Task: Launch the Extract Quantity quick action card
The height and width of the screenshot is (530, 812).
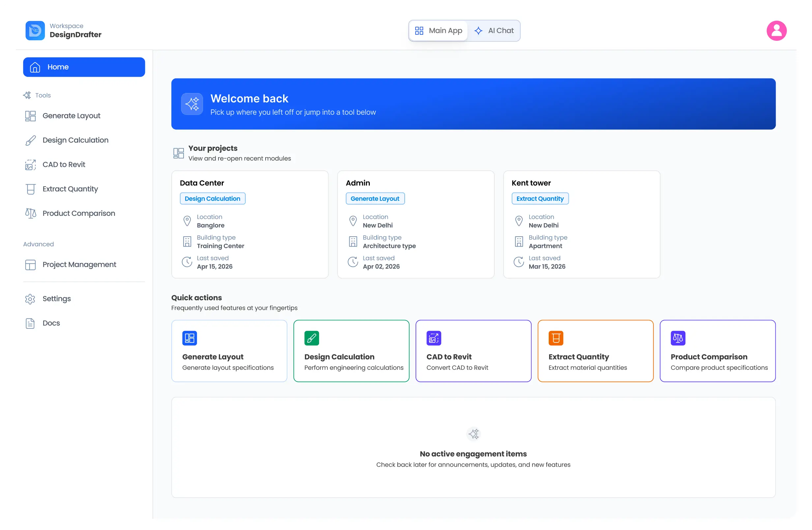Action: 595,351
